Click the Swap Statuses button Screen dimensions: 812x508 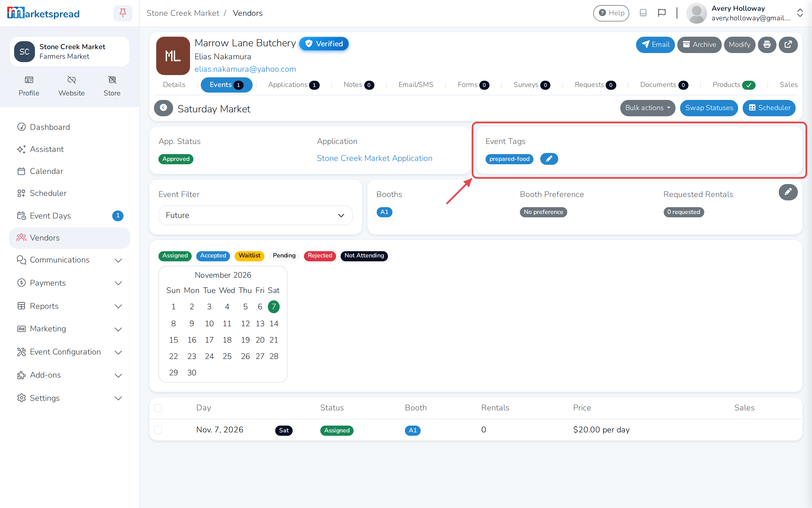tap(709, 108)
